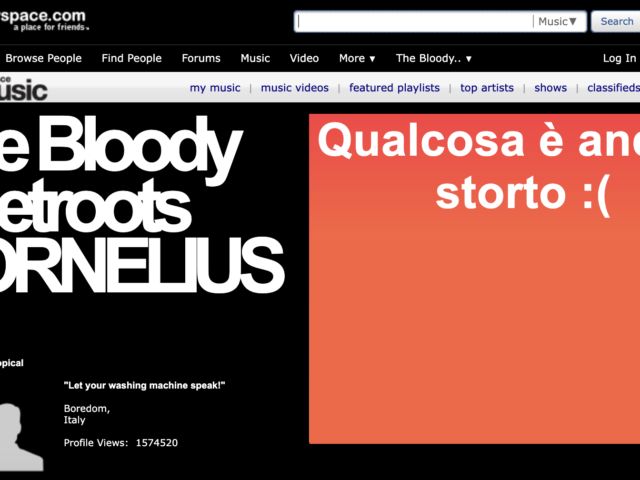
Task: Focus the search input field
Action: coord(414,21)
